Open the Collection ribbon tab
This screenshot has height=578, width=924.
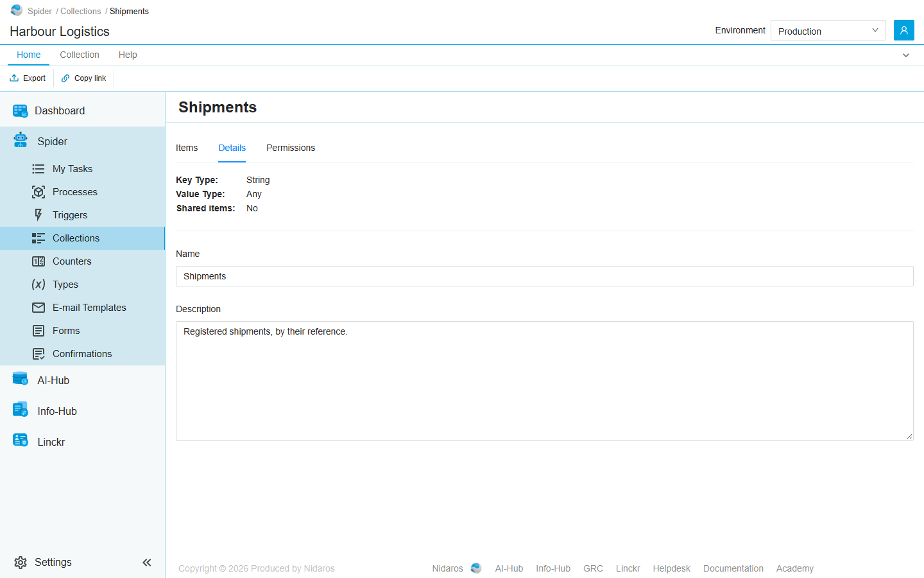click(x=80, y=55)
